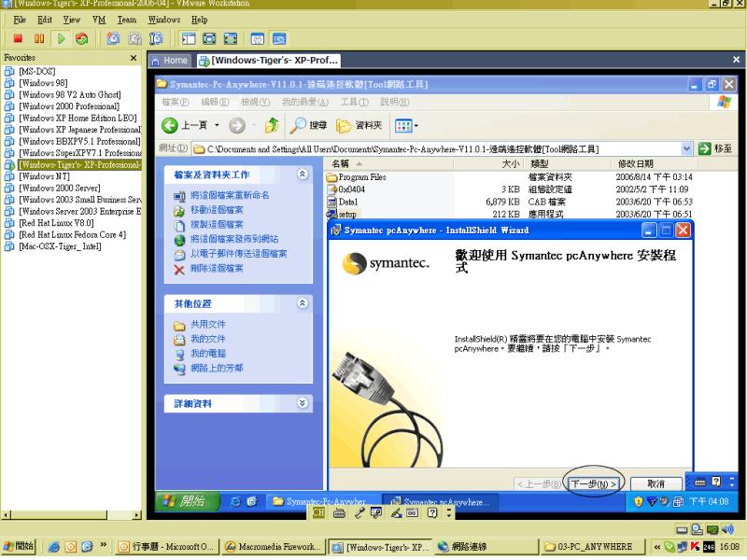Switch to Macromedia Fireworks on host taskbar
Screen dimensions: 747x560
[274, 547]
